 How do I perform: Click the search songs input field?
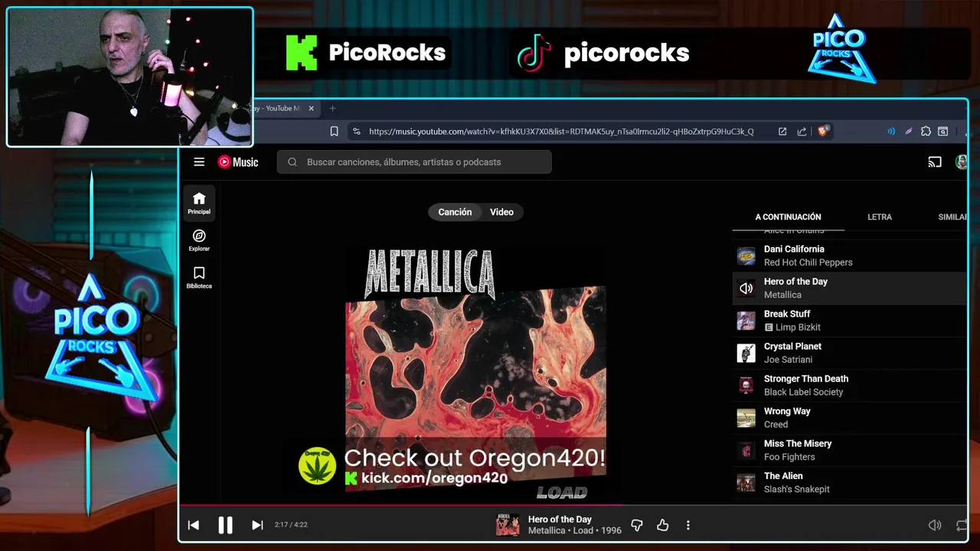click(414, 162)
